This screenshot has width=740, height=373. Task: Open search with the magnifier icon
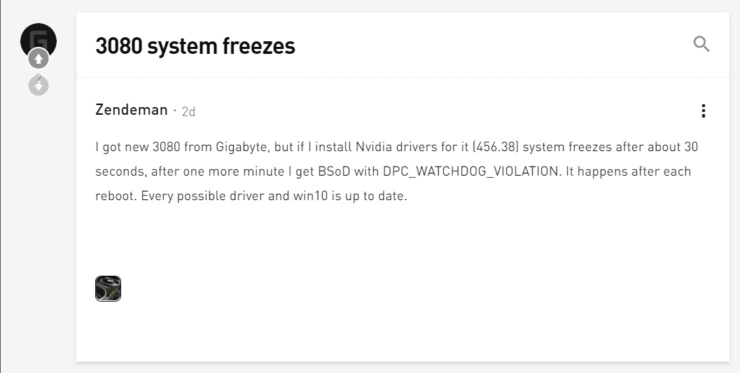pos(701,44)
